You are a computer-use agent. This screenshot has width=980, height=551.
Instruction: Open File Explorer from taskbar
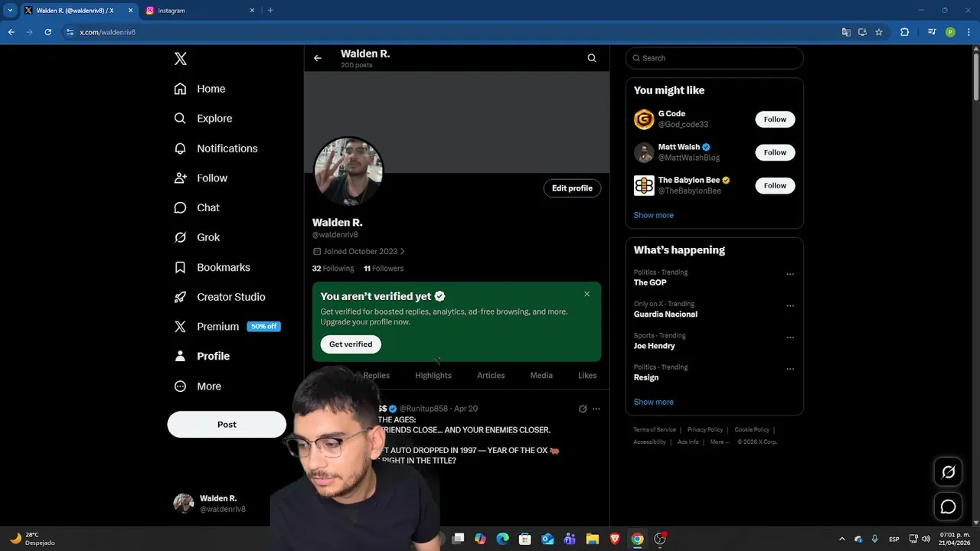[x=593, y=539]
